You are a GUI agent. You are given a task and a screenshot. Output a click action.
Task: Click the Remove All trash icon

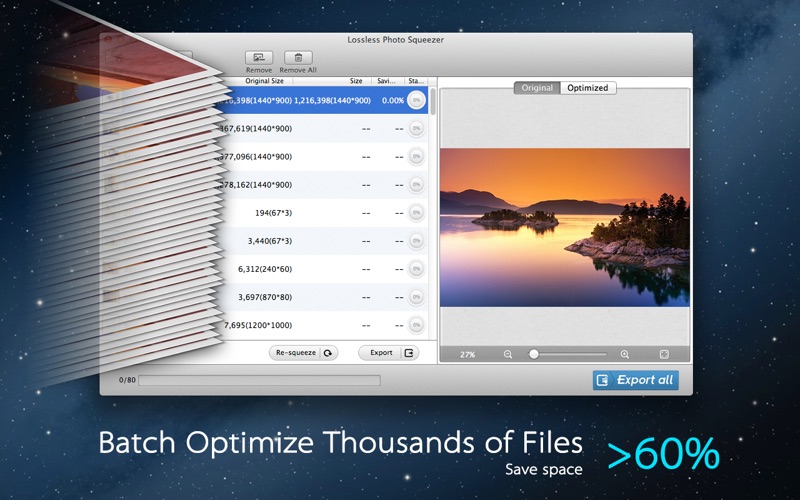pyautogui.click(x=298, y=59)
